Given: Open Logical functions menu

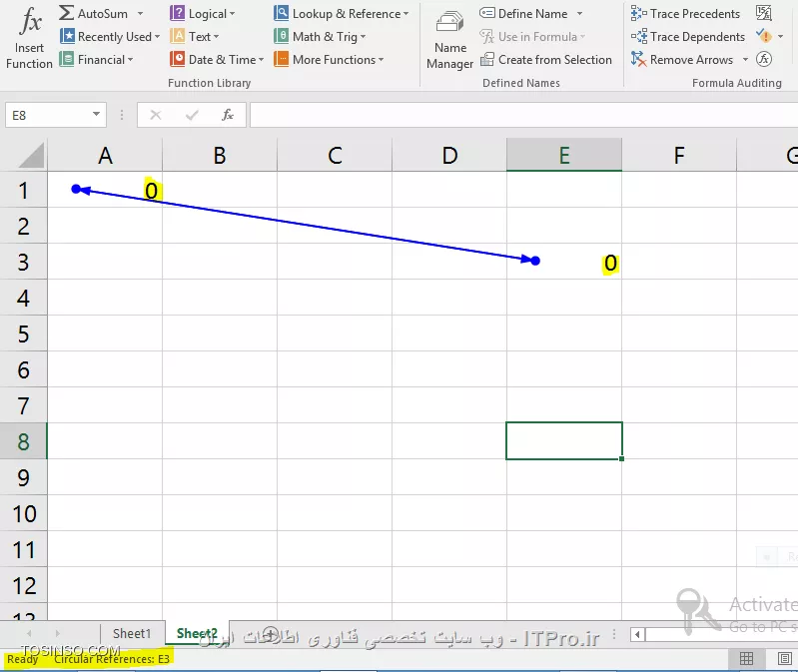Looking at the screenshot, I should tap(203, 14).
